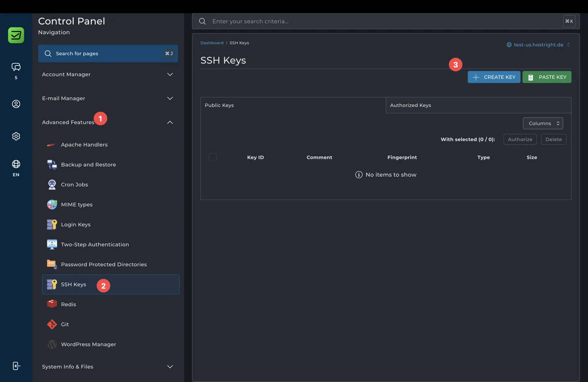This screenshot has width=588, height=382.
Task: Focus the Enter your search criteria field
Action: (x=386, y=21)
